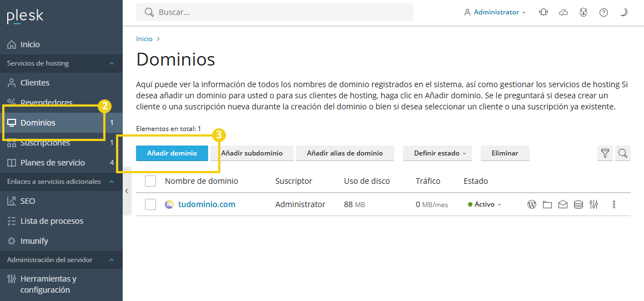Select the checkbox for all domains
This screenshot has width=644, height=301.
(x=150, y=181)
